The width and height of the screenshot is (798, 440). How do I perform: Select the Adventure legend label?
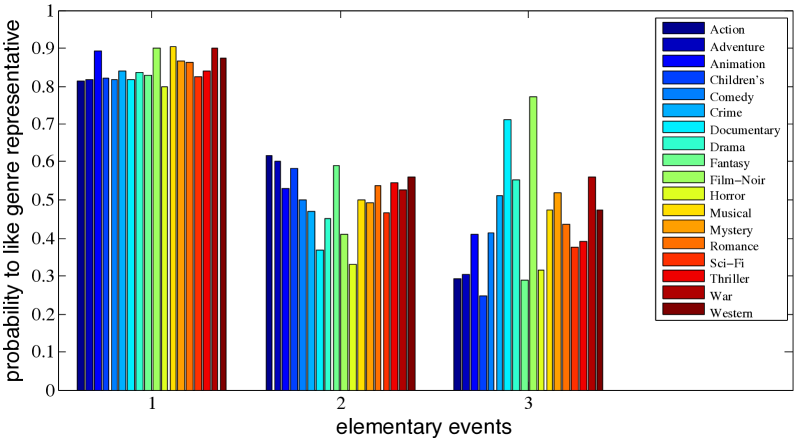tap(737, 47)
